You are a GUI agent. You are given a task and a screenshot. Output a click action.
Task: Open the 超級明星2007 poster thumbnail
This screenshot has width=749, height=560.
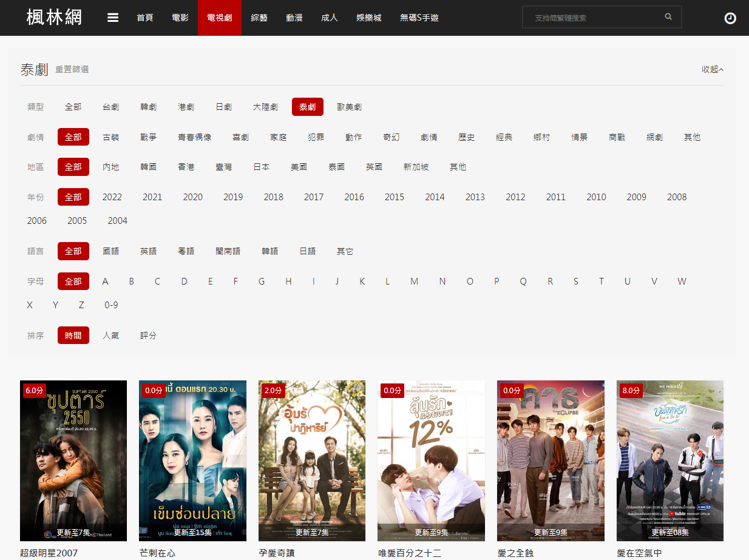(x=73, y=460)
